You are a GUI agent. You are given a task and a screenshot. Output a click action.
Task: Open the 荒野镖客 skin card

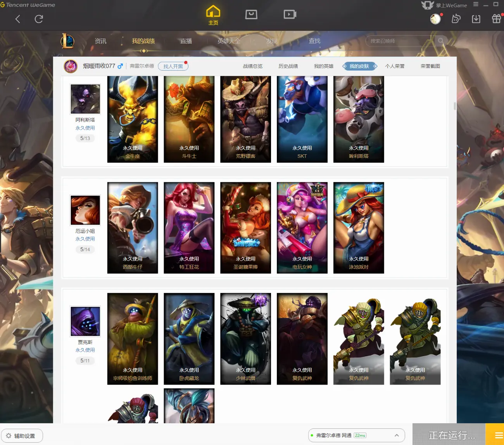[246, 119]
